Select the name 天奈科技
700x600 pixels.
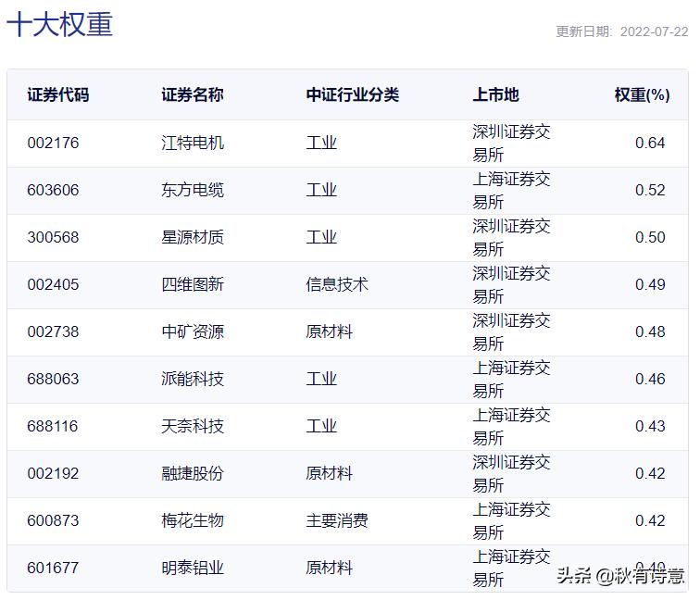tap(193, 427)
